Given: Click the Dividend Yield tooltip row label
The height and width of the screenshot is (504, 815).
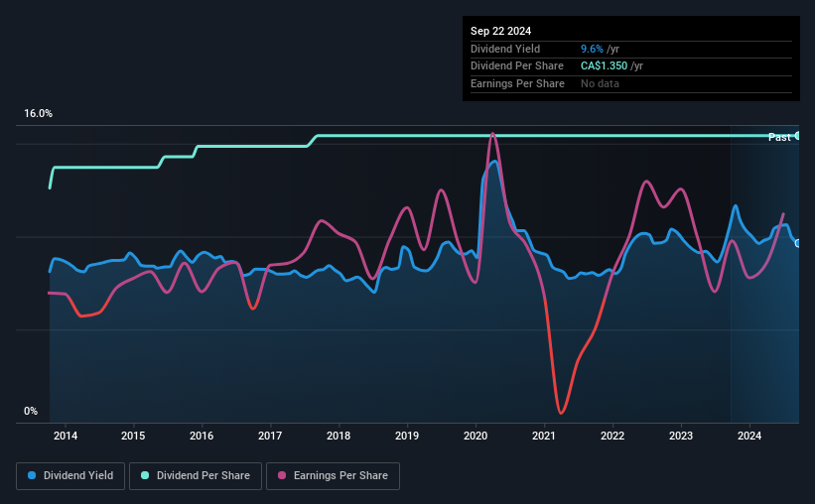Looking at the screenshot, I should pyautogui.click(x=505, y=49).
